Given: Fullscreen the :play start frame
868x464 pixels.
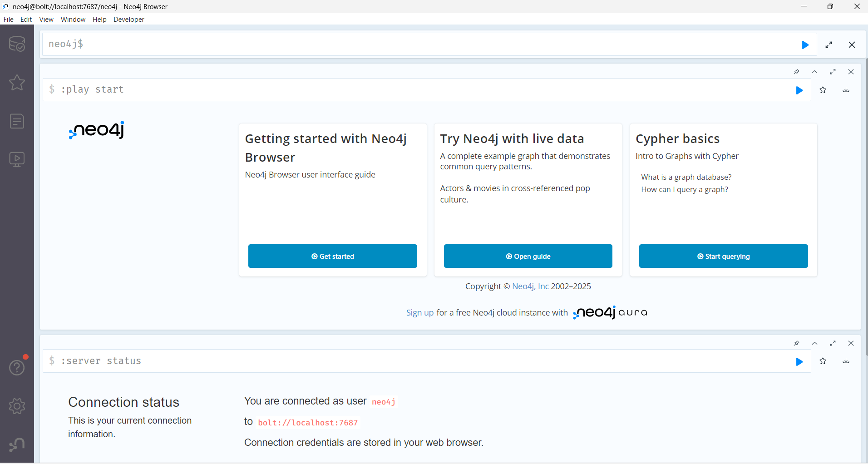Looking at the screenshot, I should click(833, 72).
